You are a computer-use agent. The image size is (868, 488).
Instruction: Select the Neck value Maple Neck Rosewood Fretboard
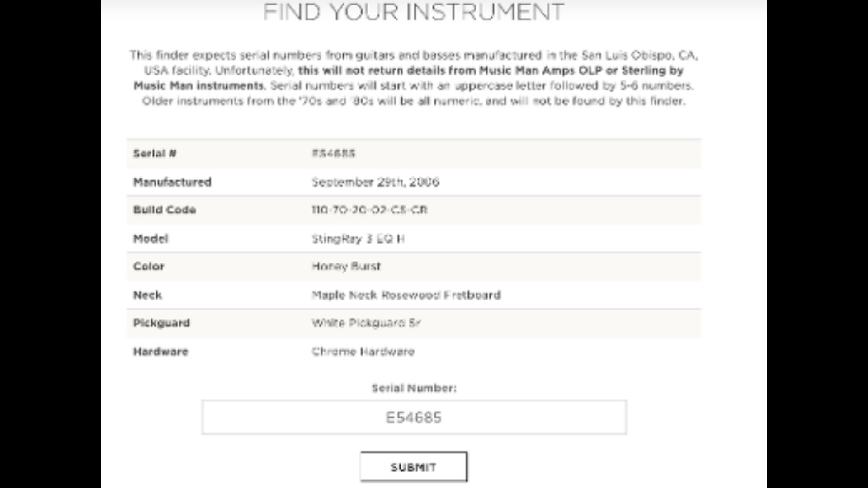pyautogui.click(x=406, y=295)
